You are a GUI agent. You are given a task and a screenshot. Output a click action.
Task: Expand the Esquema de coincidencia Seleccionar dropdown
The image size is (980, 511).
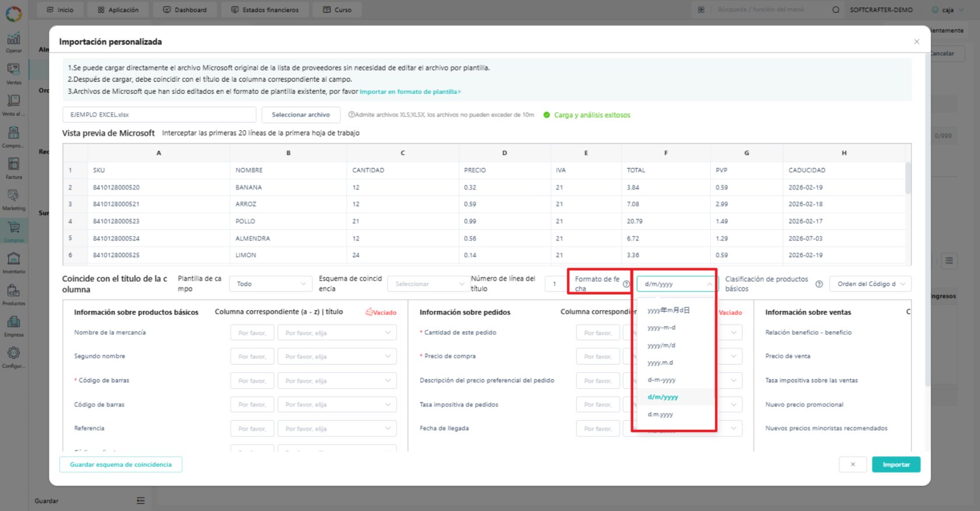[x=429, y=284]
